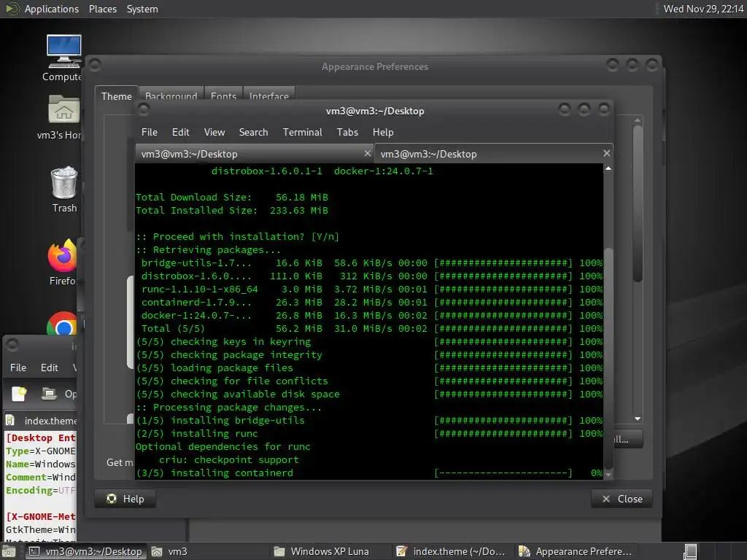Close the second terminal tab
Viewport: 747px width, 560px height.
[606, 153]
